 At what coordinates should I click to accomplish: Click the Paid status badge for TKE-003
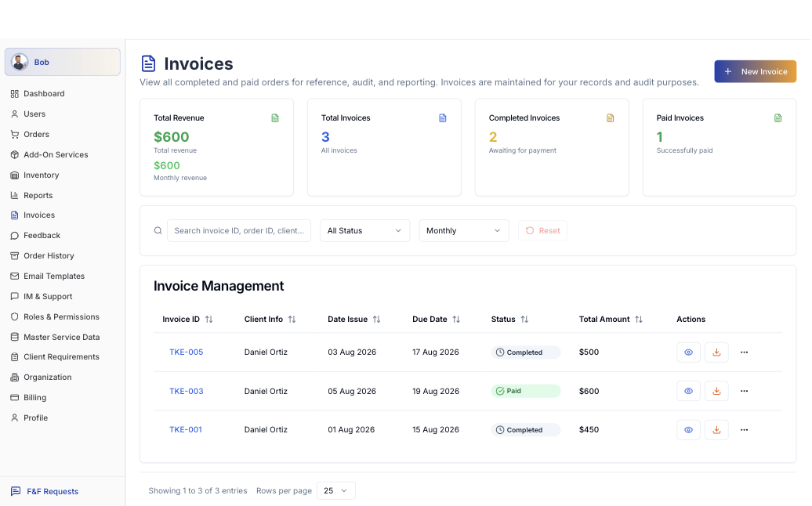coord(526,391)
